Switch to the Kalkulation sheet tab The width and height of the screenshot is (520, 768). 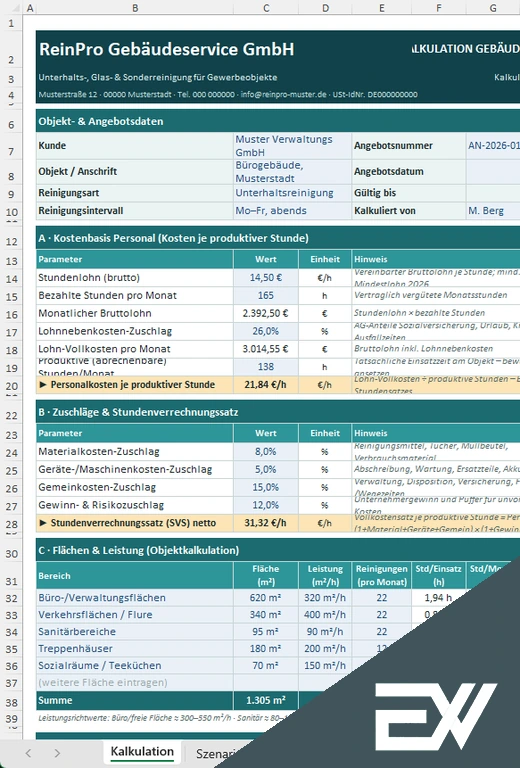(142, 752)
